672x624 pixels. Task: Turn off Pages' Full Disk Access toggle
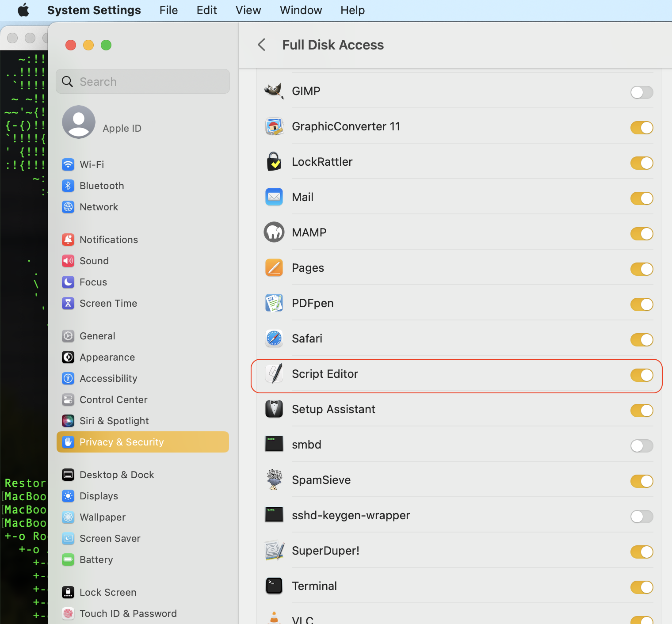click(641, 269)
